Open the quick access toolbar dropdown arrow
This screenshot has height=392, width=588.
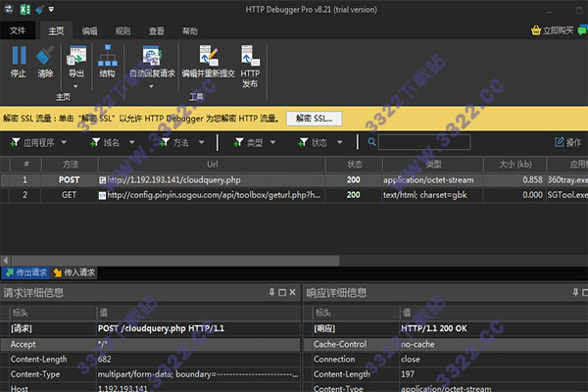pyautogui.click(x=51, y=9)
